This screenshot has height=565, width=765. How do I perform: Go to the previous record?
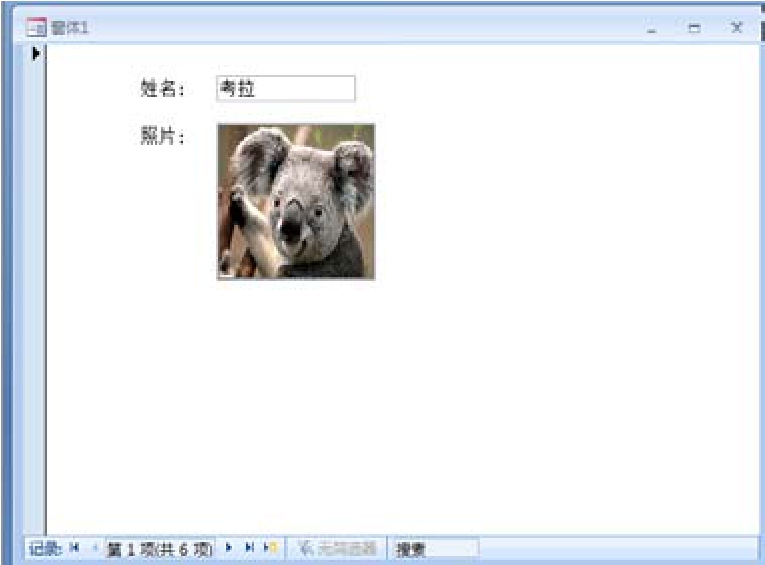94,548
